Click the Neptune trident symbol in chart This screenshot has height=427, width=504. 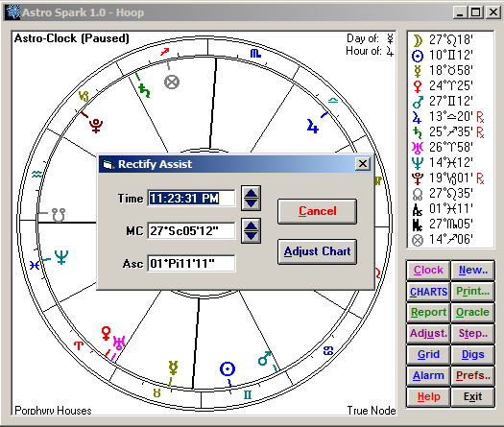point(61,257)
